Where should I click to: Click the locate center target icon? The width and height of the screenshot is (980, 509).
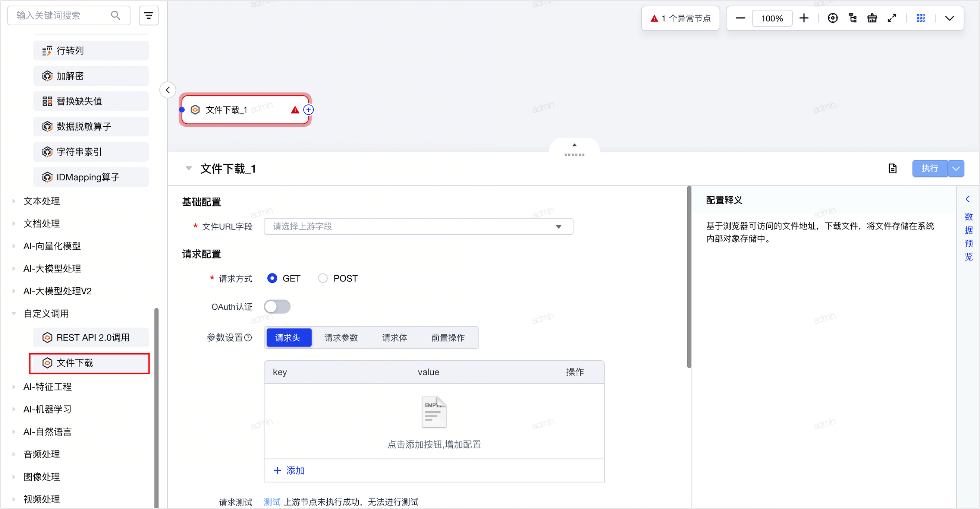click(832, 18)
